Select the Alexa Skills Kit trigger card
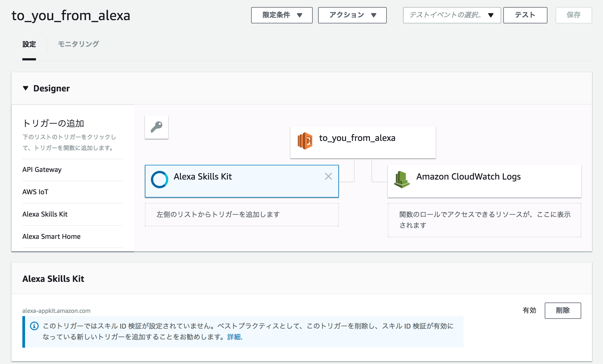Image resolution: width=603 pixels, height=364 pixels. (x=242, y=181)
